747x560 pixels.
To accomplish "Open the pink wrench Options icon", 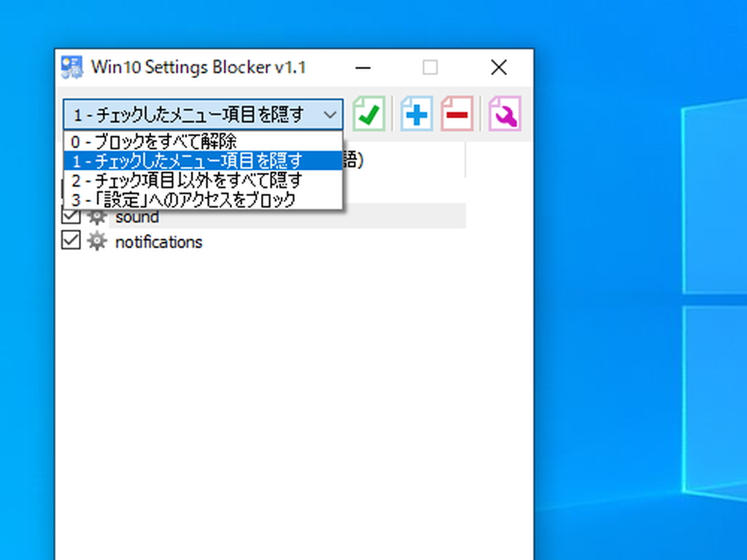I will coord(505,114).
